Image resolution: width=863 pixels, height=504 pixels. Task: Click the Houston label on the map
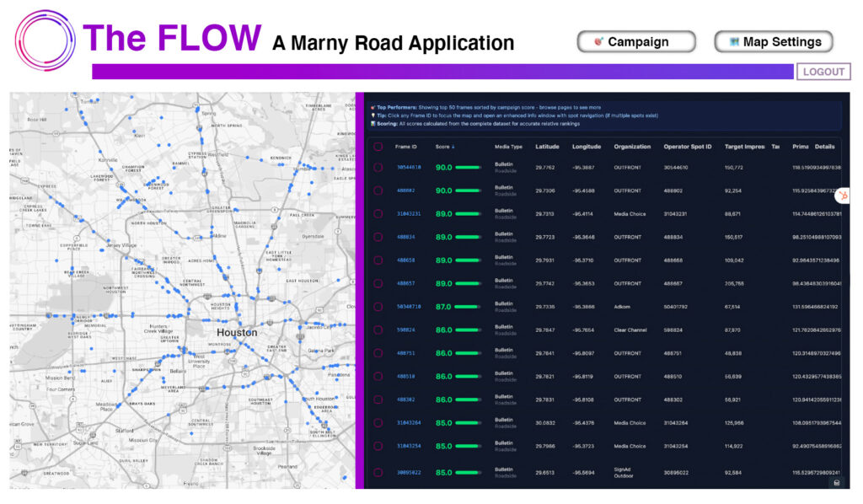coord(237,332)
